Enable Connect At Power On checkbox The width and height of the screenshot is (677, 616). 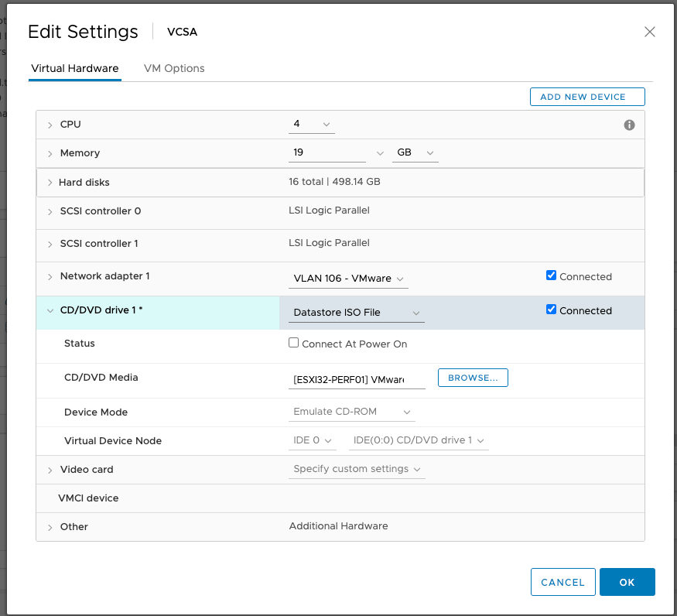pos(294,343)
